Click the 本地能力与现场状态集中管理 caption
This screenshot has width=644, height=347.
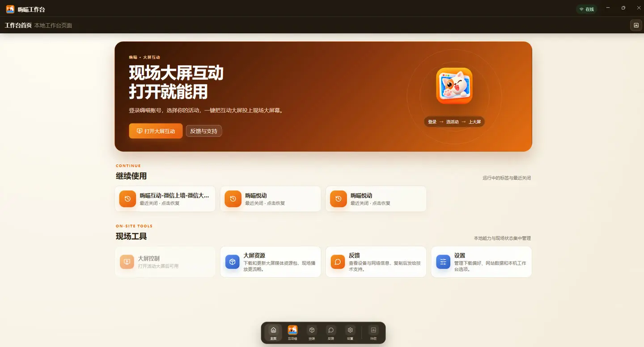click(502, 238)
